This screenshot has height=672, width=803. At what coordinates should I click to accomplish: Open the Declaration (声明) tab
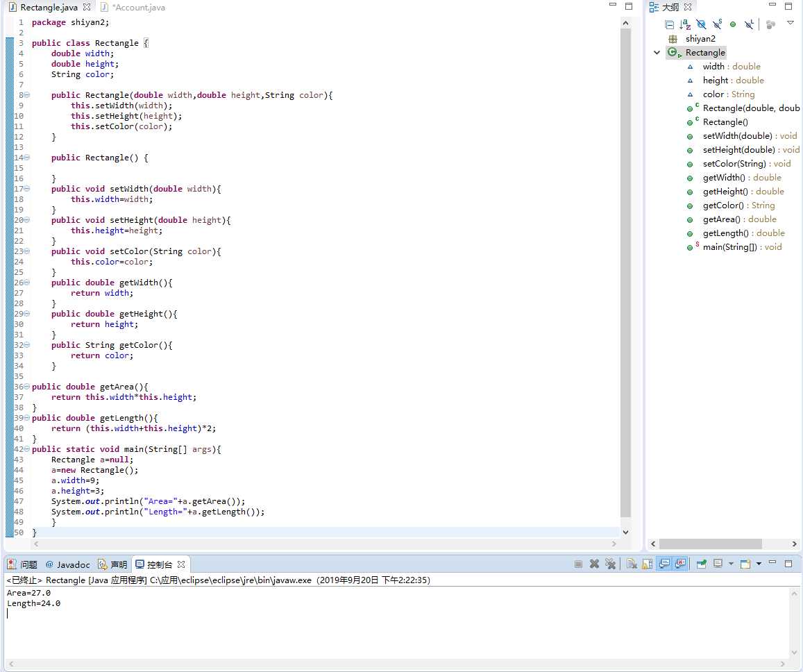pos(112,564)
